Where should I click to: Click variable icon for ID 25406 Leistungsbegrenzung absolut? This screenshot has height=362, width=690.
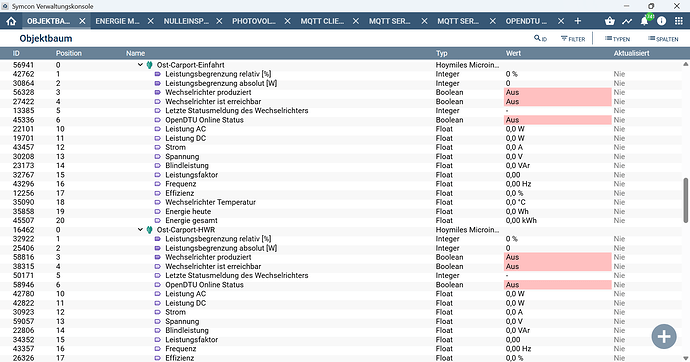coord(158,248)
